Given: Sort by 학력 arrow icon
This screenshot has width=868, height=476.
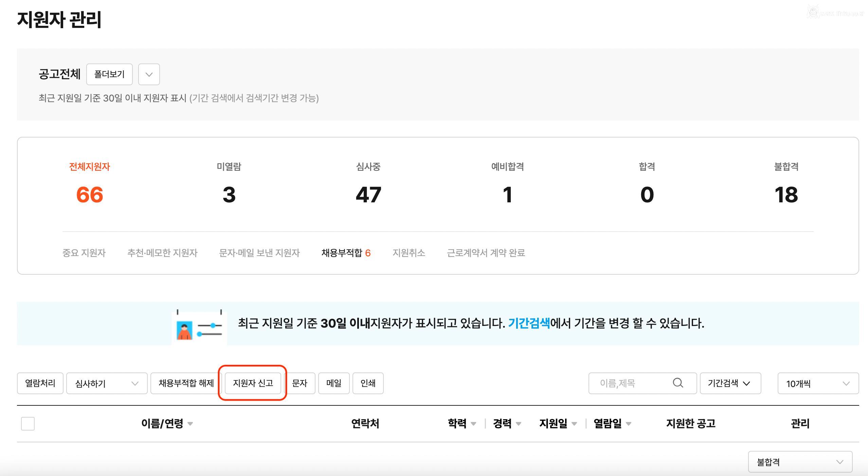Looking at the screenshot, I should 473,424.
